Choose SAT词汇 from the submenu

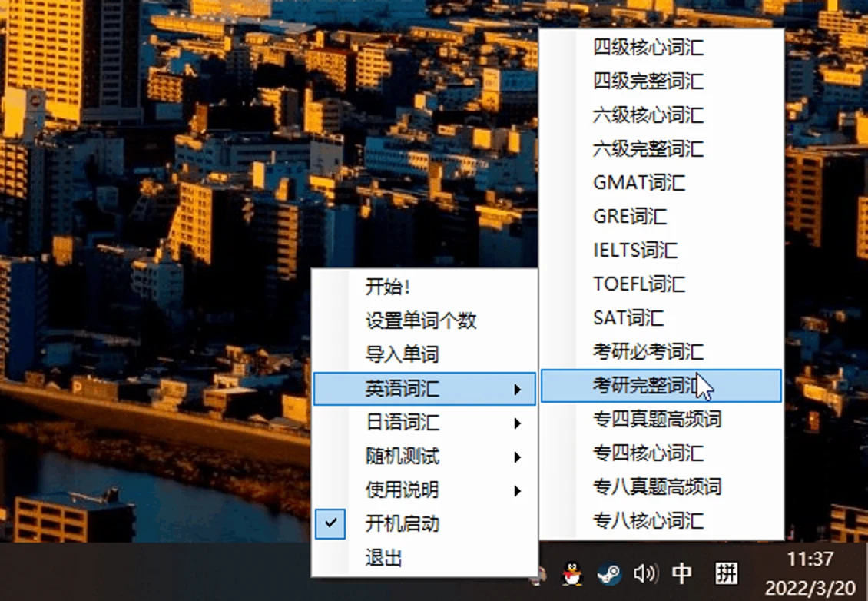point(661,318)
